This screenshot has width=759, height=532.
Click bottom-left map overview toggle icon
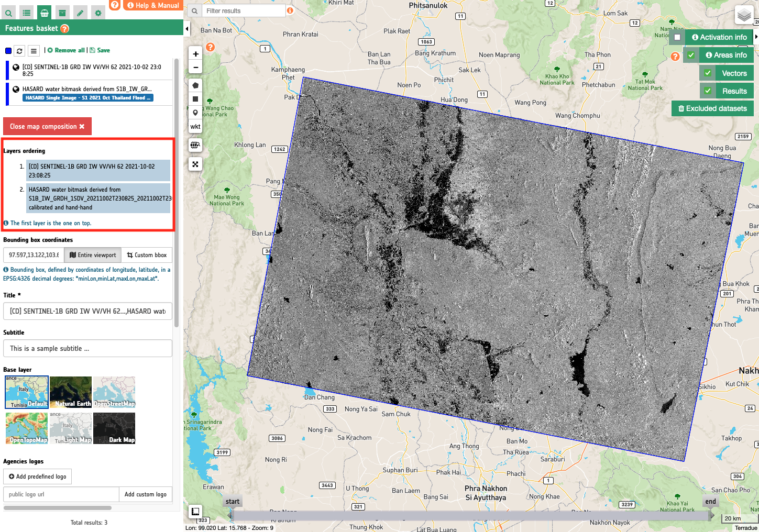[195, 512]
